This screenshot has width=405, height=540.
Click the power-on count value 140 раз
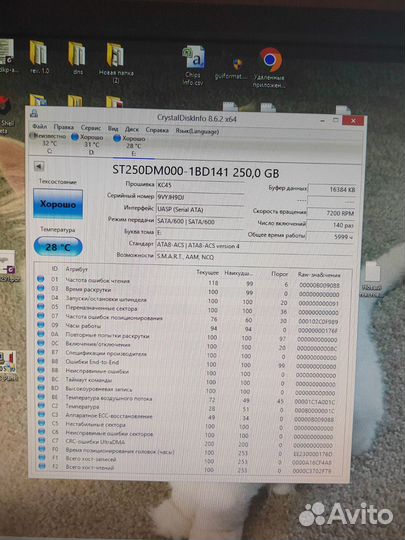[330, 225]
